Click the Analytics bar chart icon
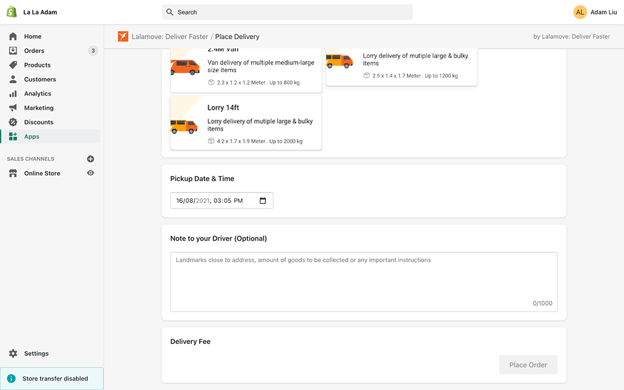 tap(13, 94)
